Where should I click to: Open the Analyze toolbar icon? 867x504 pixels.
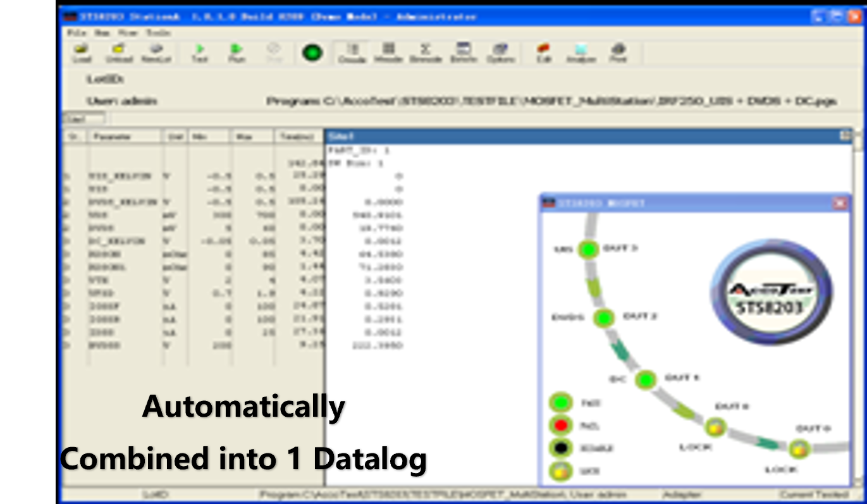click(x=581, y=53)
